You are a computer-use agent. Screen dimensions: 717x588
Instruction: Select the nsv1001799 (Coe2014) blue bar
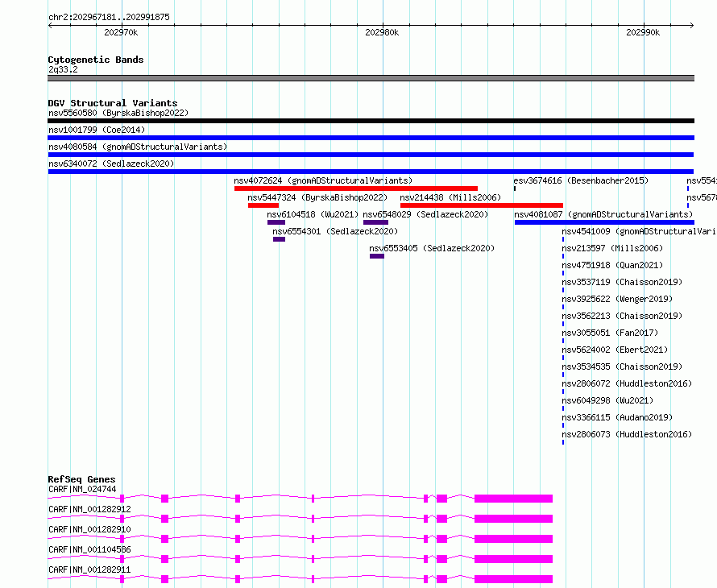tap(371, 138)
